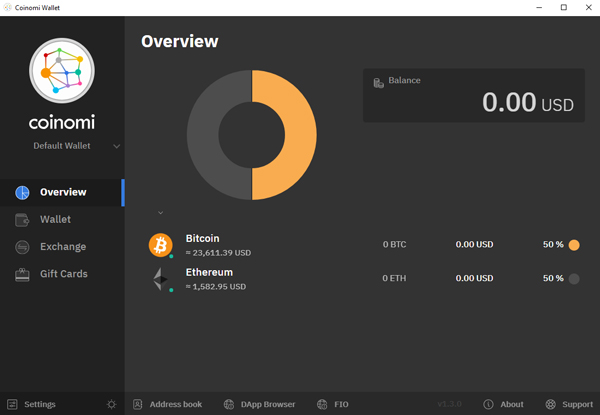Click the Ethereum row 0.00 USD value
Screen dimensions: 600x415
(x=474, y=278)
